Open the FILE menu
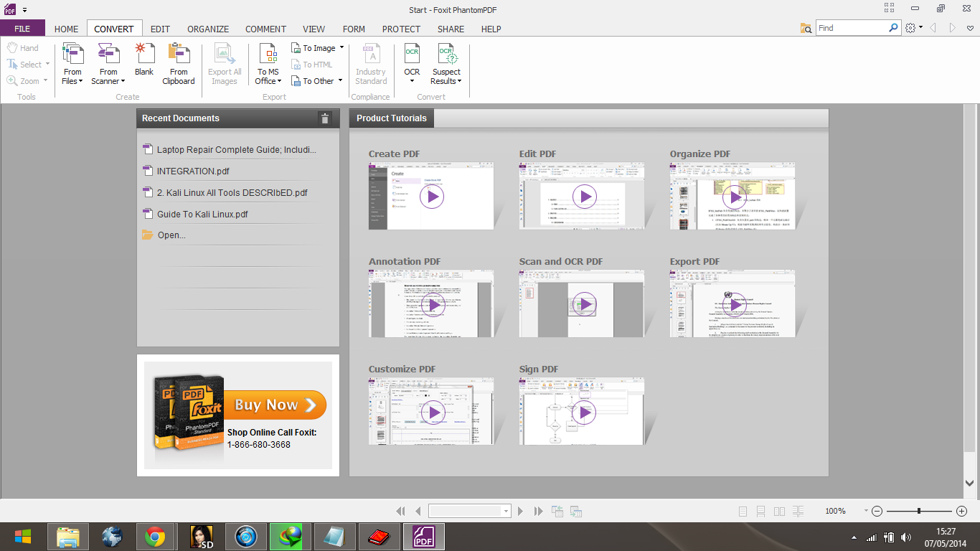The height and width of the screenshot is (551, 980). 22,29
